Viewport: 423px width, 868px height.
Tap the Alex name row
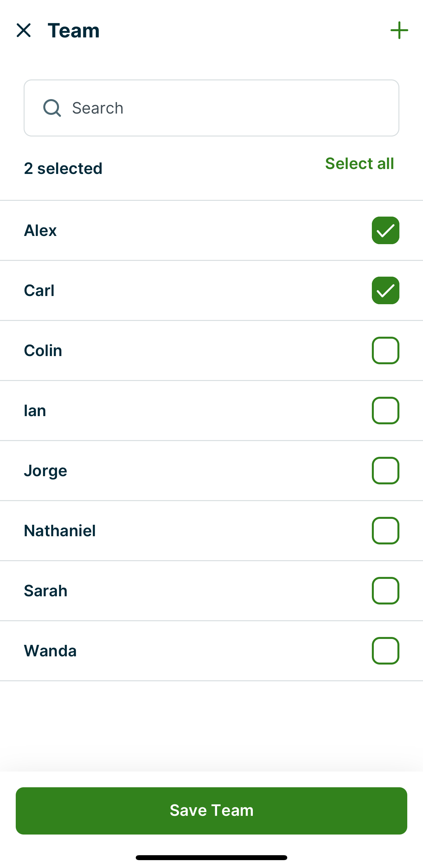(x=40, y=230)
